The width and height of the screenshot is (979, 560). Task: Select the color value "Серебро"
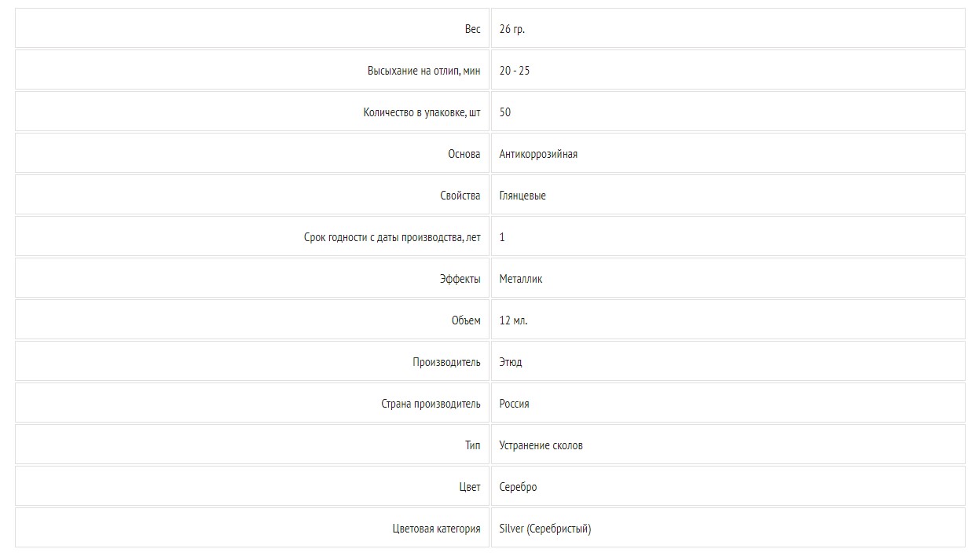coord(518,487)
